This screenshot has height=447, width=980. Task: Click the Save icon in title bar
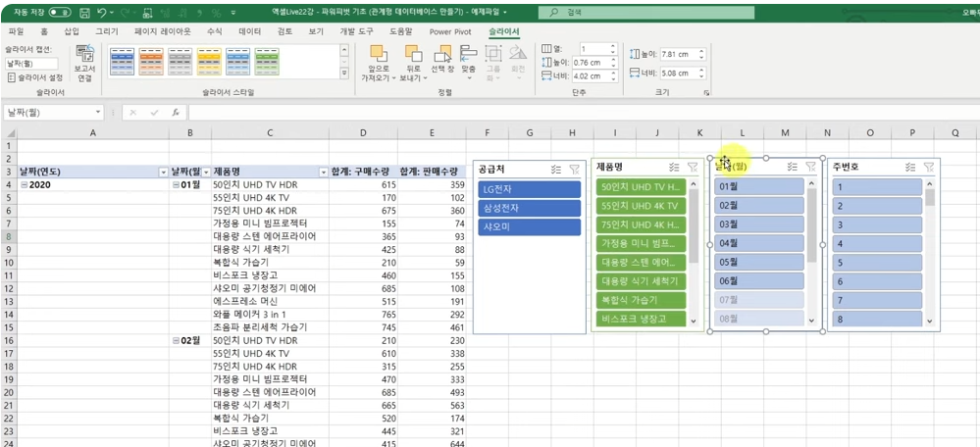tap(84, 12)
